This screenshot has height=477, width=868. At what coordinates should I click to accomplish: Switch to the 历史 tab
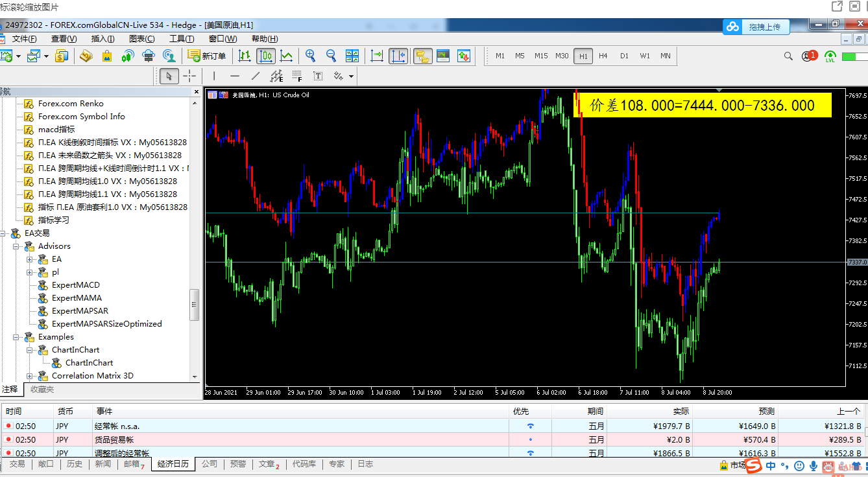coord(75,464)
